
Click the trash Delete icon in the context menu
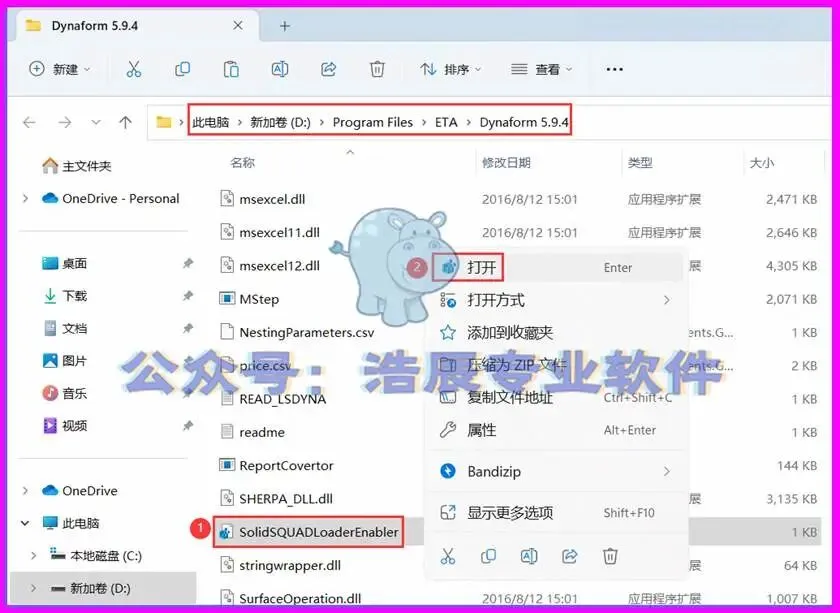(610, 556)
